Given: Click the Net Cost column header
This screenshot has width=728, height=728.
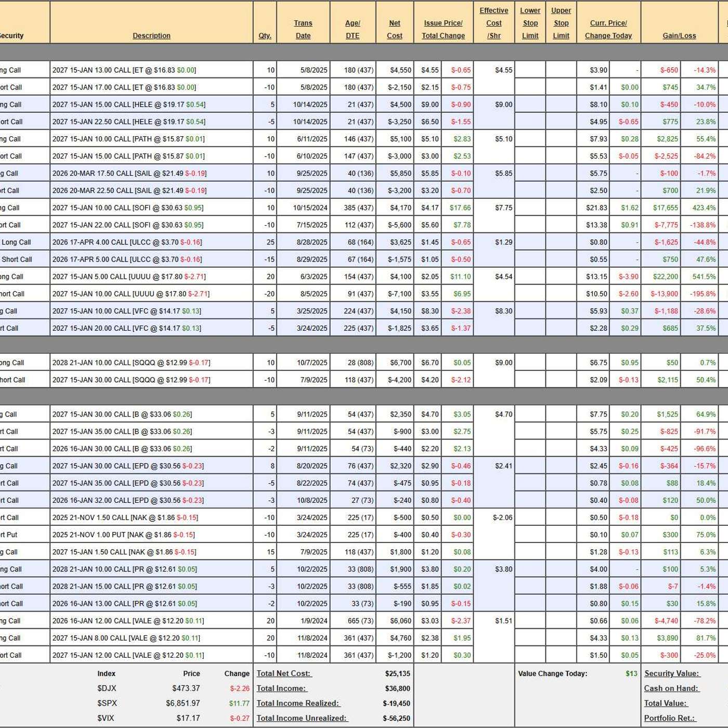Looking at the screenshot, I should pyautogui.click(x=395, y=29).
